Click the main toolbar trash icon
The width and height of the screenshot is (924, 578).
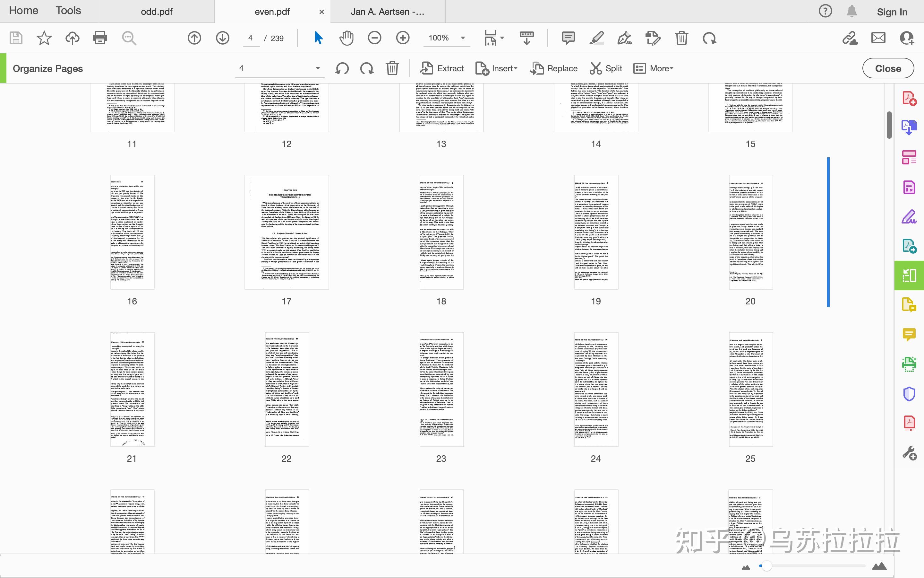[681, 38]
